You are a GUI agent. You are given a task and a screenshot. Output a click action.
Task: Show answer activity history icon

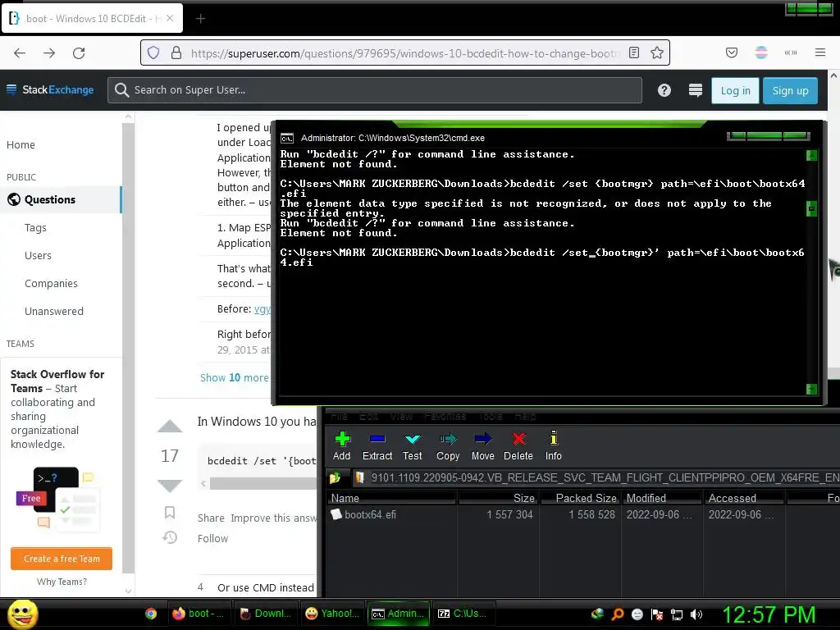point(170,537)
